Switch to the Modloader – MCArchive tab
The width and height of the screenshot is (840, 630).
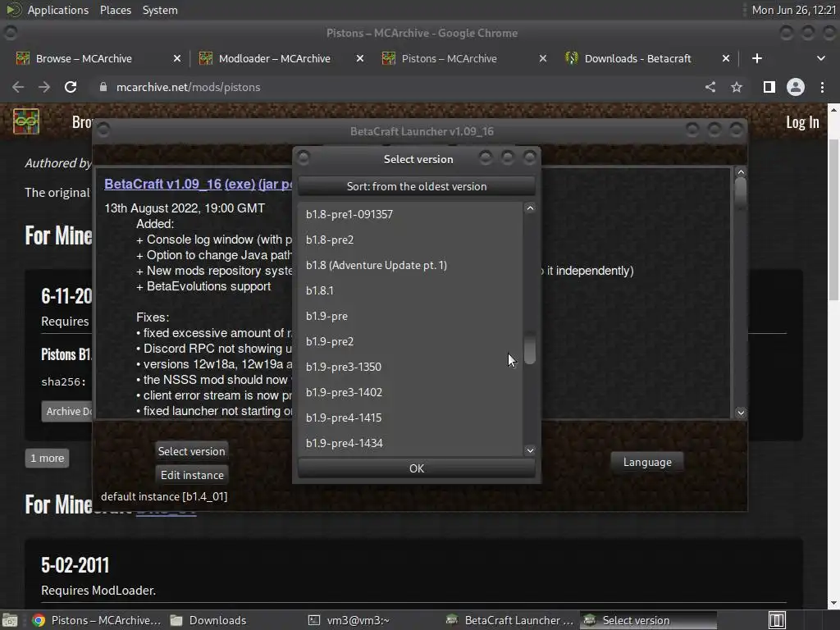(x=274, y=58)
